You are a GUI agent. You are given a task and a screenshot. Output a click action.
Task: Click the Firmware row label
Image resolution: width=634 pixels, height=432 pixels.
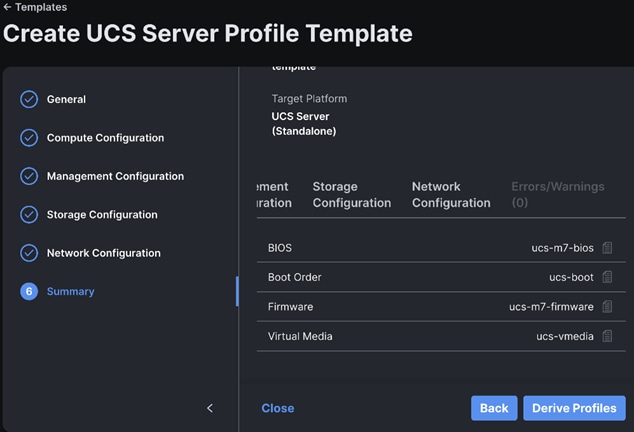pos(290,307)
